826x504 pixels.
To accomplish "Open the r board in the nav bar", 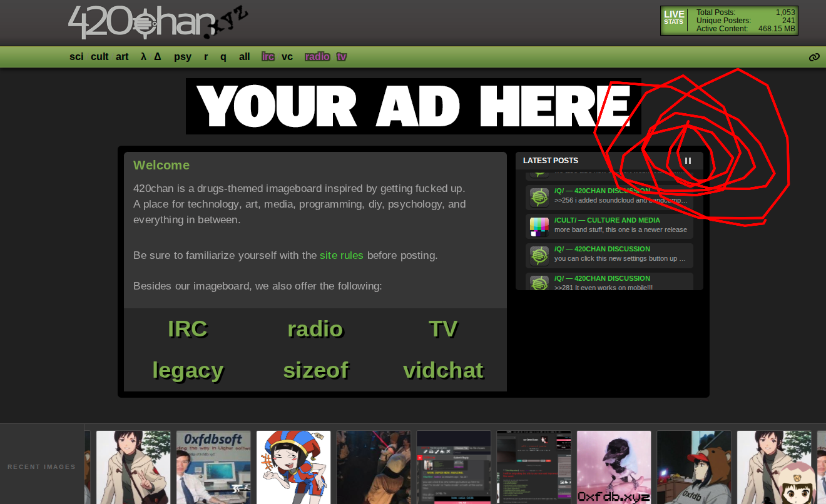I will 206,57.
